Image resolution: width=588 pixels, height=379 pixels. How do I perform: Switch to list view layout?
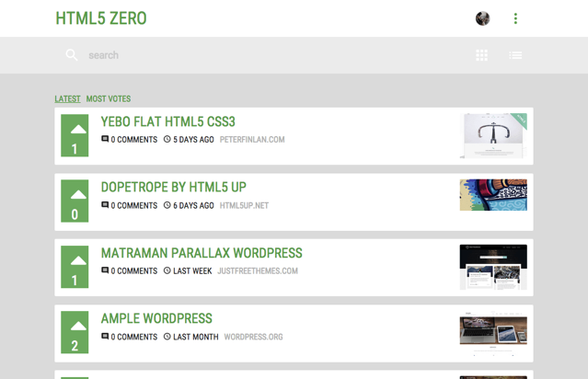click(515, 55)
